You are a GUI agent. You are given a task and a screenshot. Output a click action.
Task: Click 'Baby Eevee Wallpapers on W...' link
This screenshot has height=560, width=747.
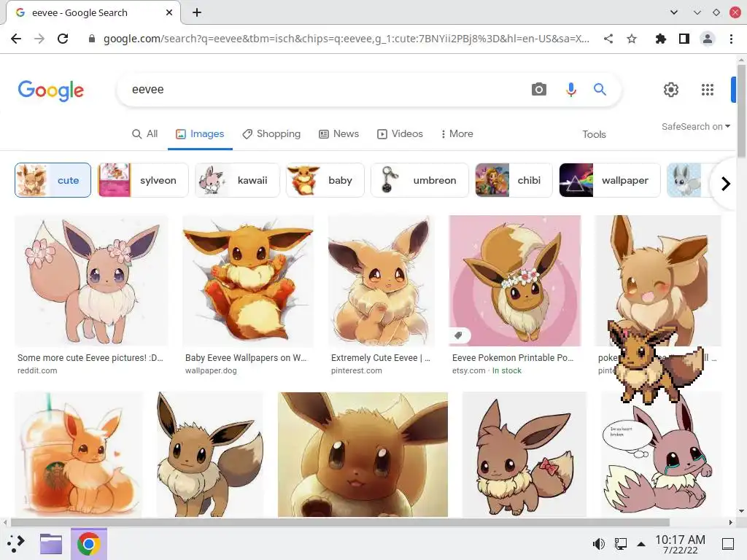click(246, 357)
